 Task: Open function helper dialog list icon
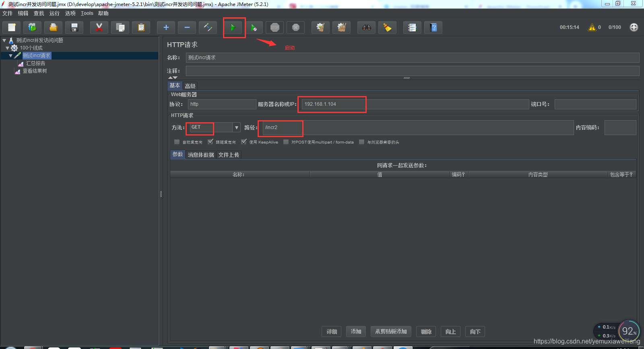[x=412, y=27]
